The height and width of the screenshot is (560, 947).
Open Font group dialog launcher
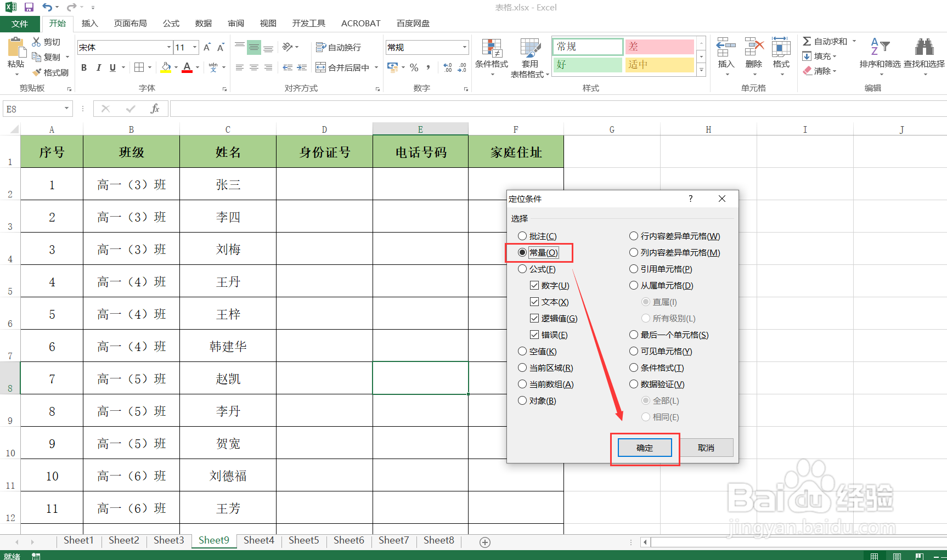(x=225, y=89)
